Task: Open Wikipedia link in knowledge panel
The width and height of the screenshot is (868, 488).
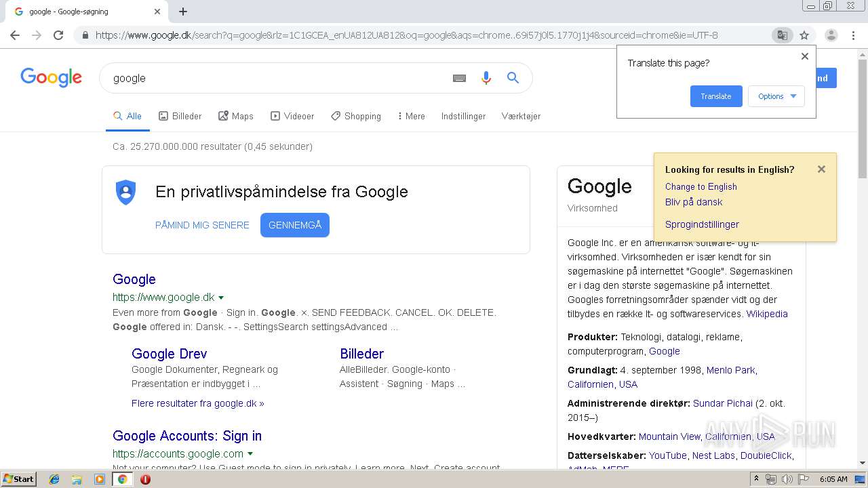Action: coord(767,314)
